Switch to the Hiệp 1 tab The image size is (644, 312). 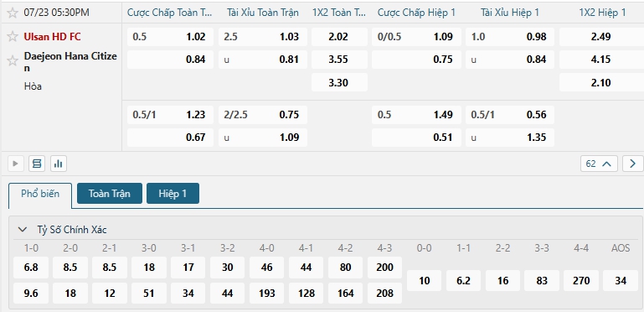tap(173, 193)
